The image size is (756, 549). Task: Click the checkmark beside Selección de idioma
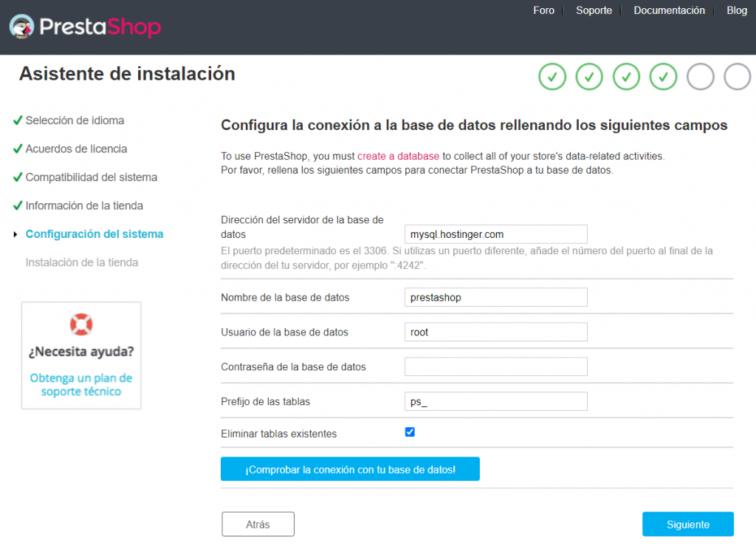tap(19, 120)
